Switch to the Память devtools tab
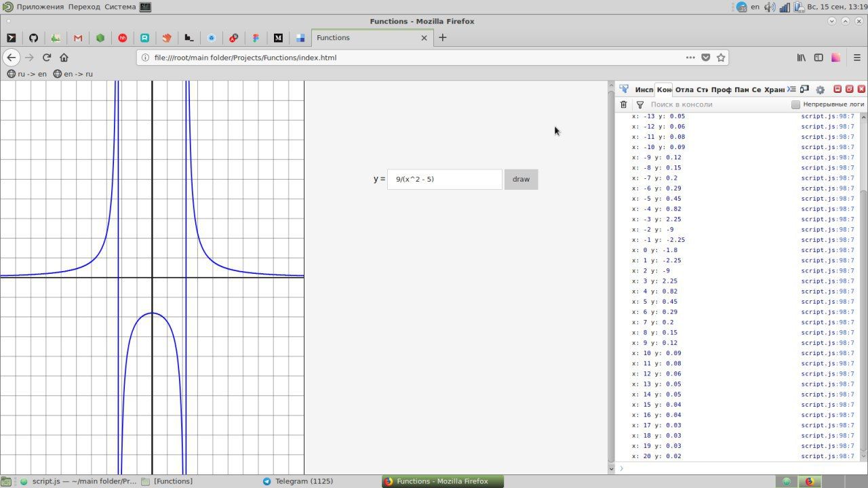Viewport: 868px width, 488px height. (741, 89)
